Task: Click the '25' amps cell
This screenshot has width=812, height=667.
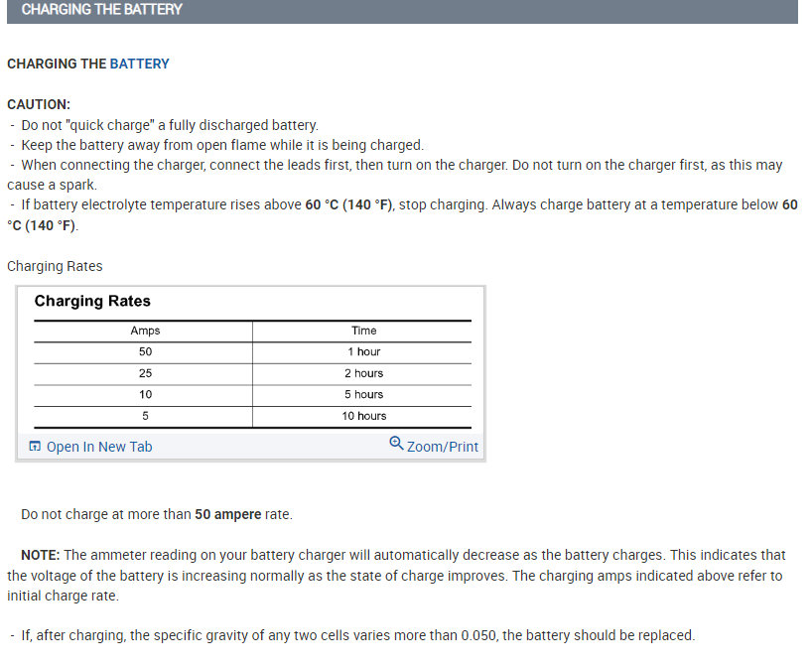Action: click(x=145, y=373)
